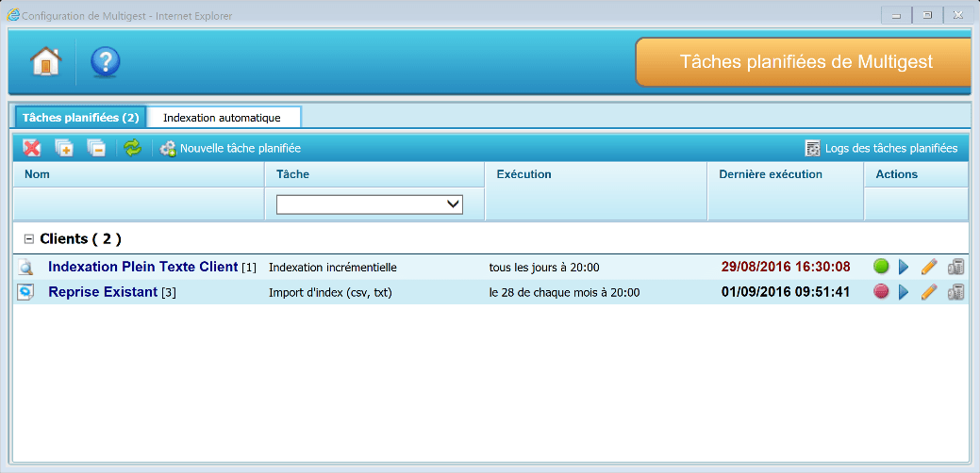This screenshot has height=473, width=980.
Task: Click the Home icon in the header
Action: pyautogui.click(x=45, y=61)
